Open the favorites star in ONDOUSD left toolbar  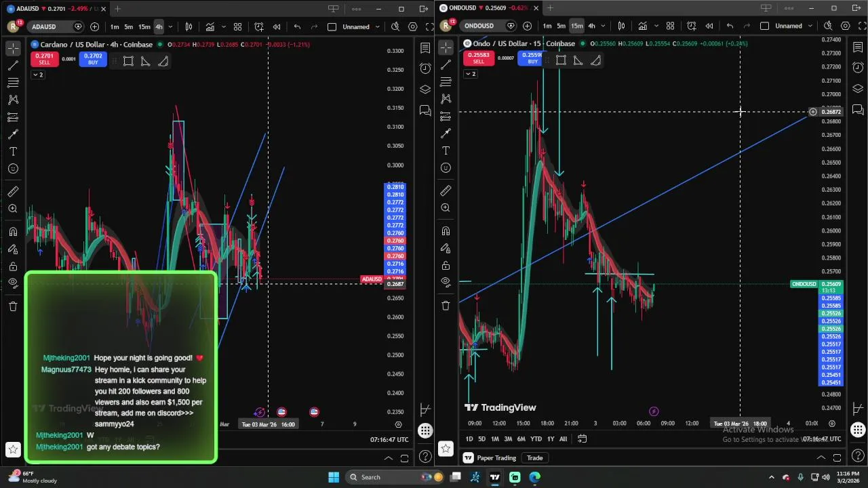pos(446,448)
